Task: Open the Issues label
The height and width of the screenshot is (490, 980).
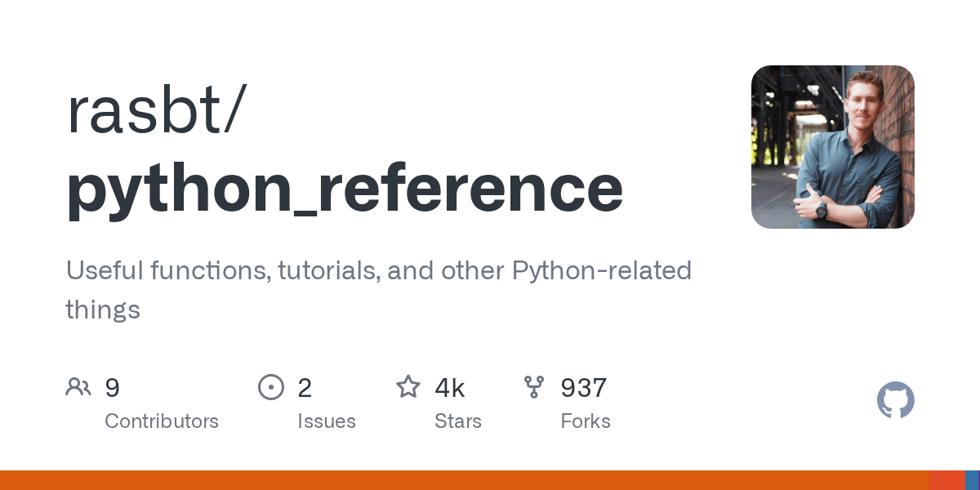Action: (x=327, y=421)
